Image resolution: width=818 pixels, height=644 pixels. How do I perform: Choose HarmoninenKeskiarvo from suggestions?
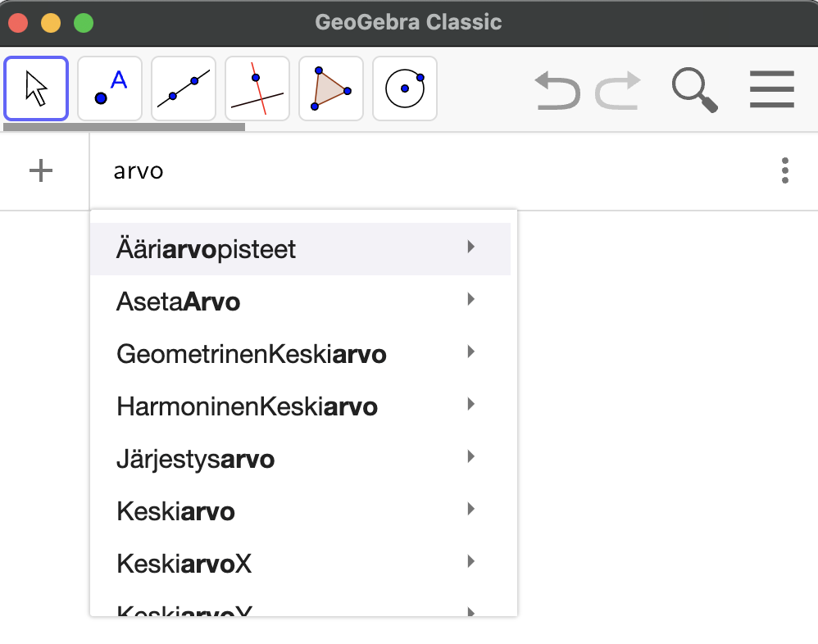click(248, 406)
